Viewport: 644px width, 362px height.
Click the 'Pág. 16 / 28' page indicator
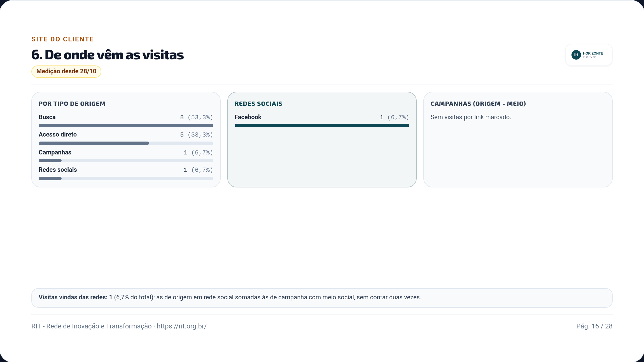[594, 326]
